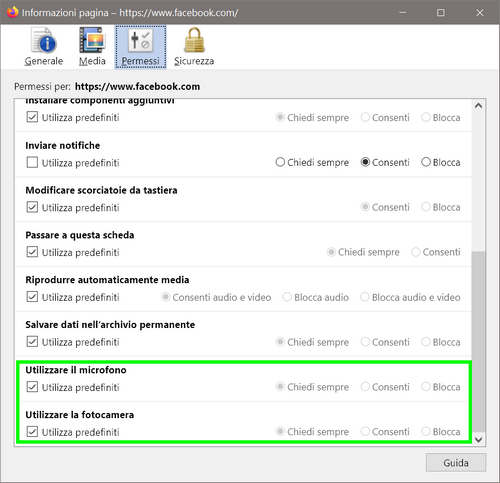The width and height of the screenshot is (500, 483).
Task: Click the Firefox logo in title bar
Action: 12,12
